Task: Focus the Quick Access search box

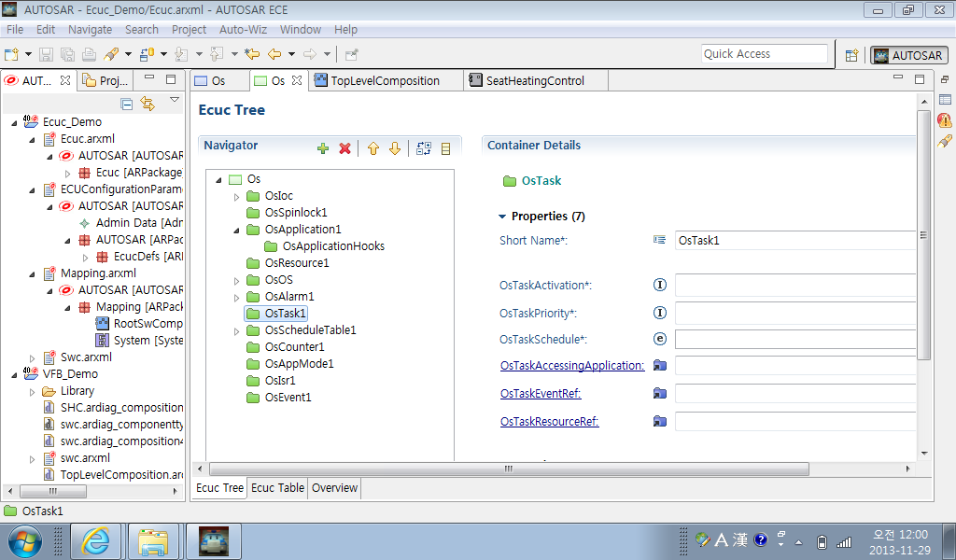Action: (x=765, y=53)
